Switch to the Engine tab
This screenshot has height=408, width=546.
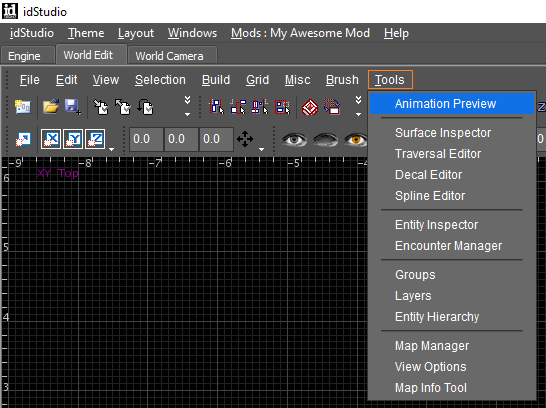coord(28,56)
